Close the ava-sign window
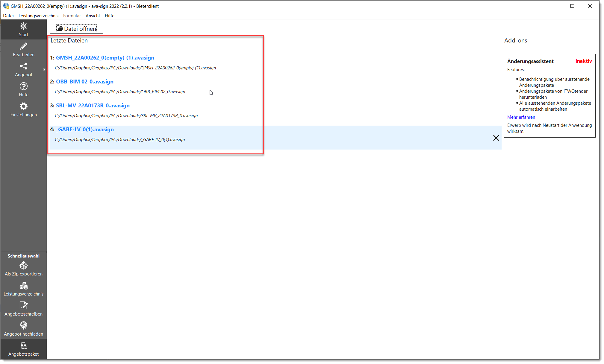This screenshot has width=604, height=364. coord(590,6)
